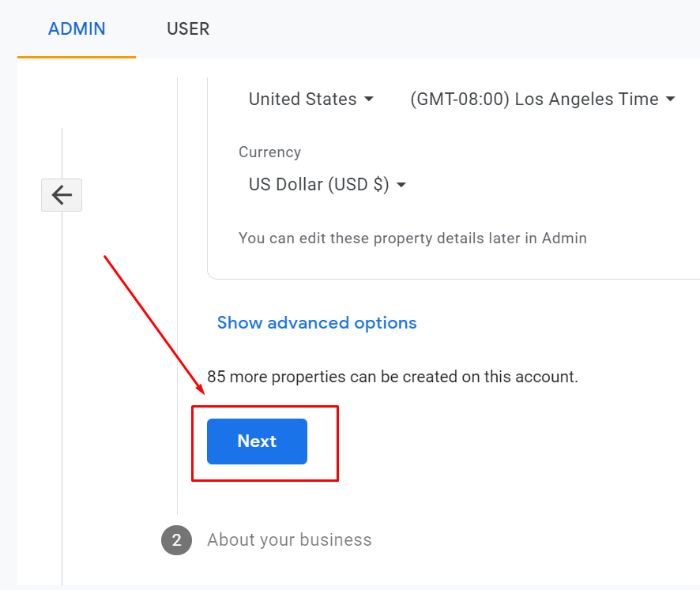Expand the About your business step
This screenshot has height=590, width=700.
coord(289,540)
